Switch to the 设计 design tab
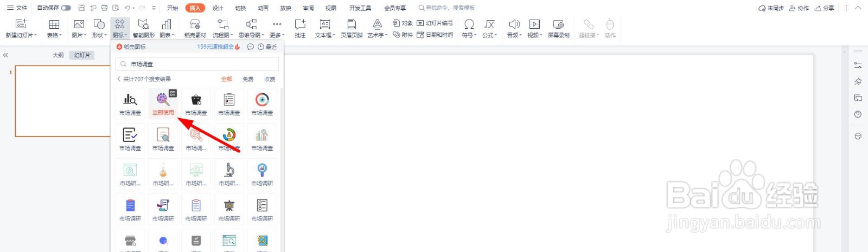Viewport: 868px width, 252px height. point(218,8)
